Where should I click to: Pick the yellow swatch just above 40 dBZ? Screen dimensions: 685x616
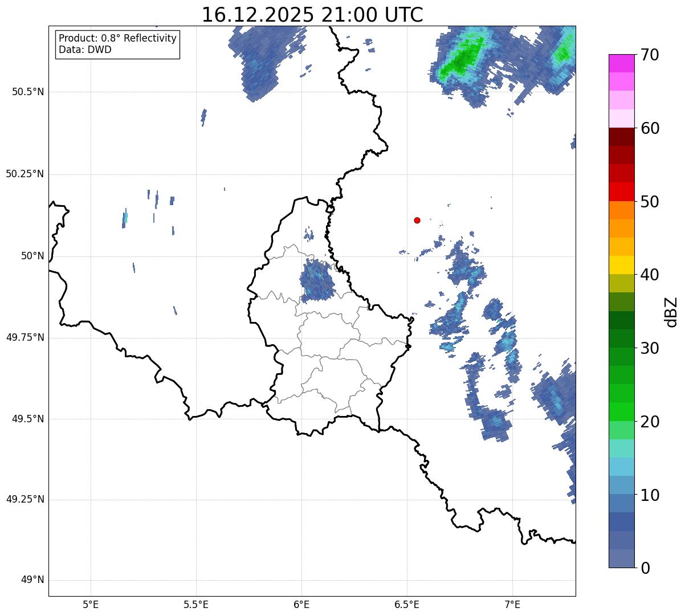pyautogui.click(x=622, y=265)
